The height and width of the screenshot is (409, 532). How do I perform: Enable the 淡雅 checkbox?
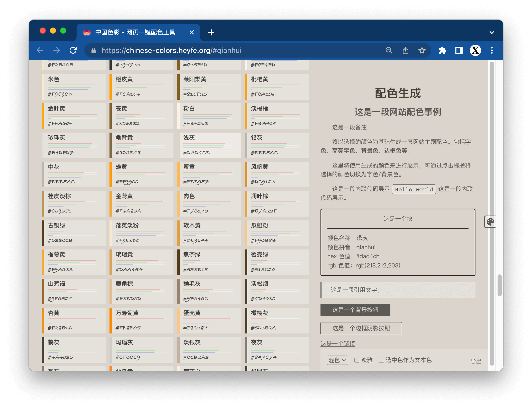(x=357, y=360)
